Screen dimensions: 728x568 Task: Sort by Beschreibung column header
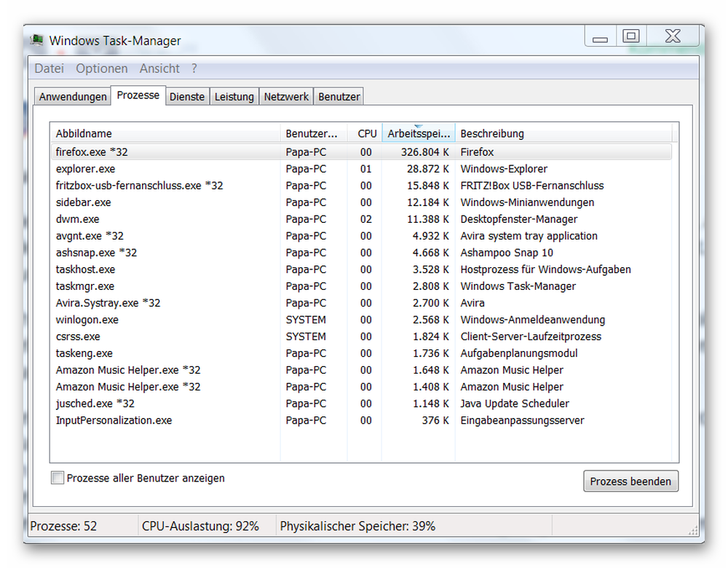point(563,133)
